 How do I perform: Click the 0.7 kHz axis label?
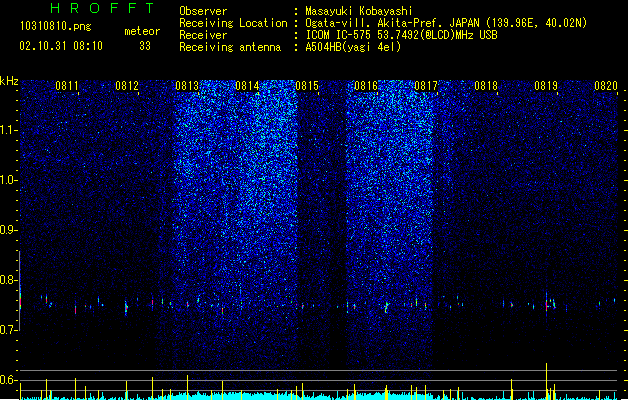(9, 330)
